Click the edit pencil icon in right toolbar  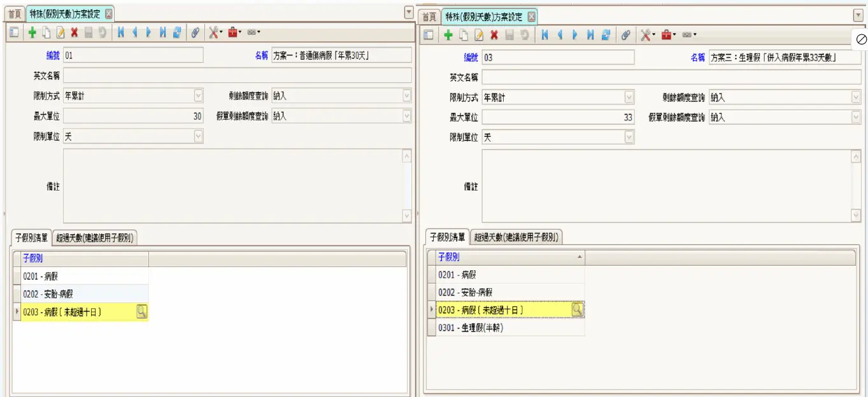click(x=480, y=35)
